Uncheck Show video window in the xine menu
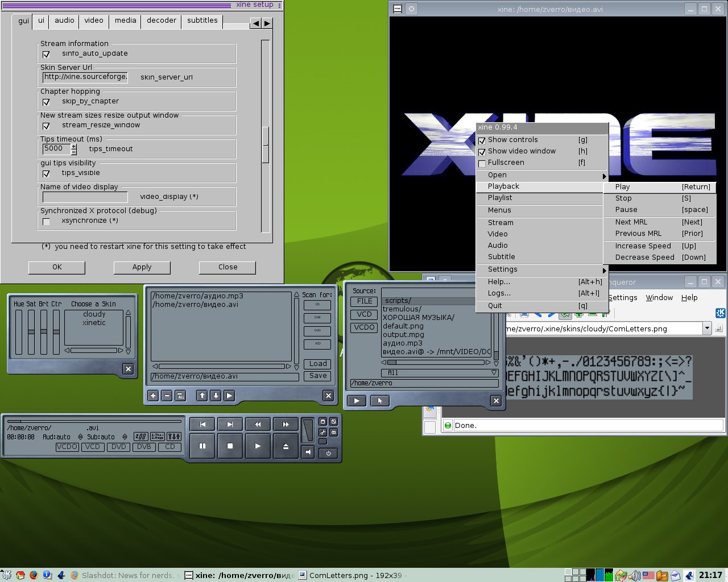728x582 pixels. coord(482,152)
